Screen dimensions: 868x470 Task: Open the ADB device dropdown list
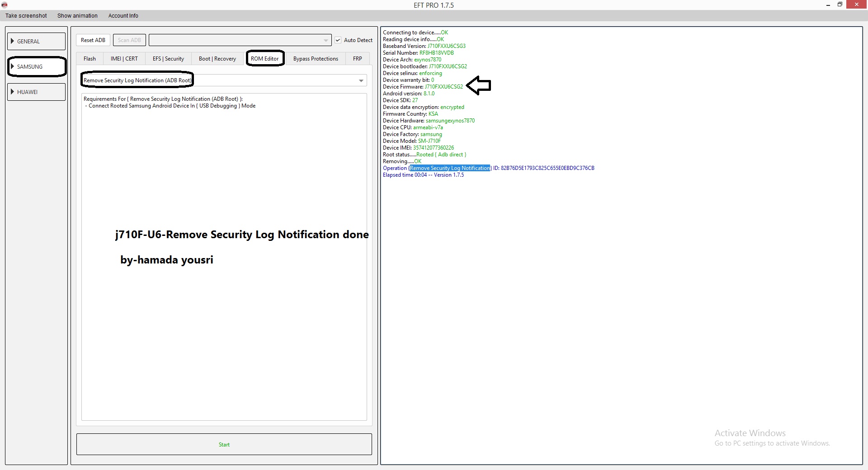(240, 40)
